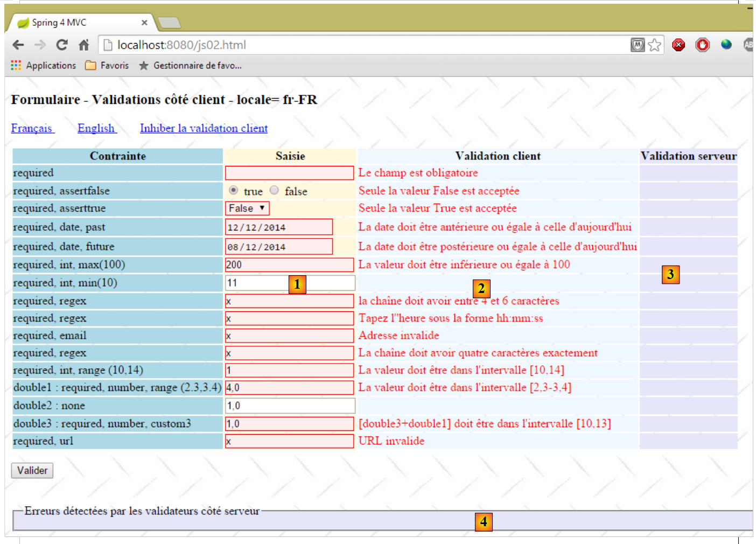Viewport: 756px width, 544px height.
Task: Reload the page with the refresh icon
Action: click(x=62, y=45)
